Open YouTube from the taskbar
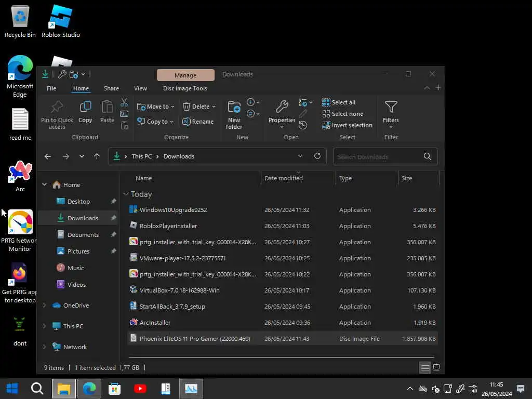 click(x=140, y=389)
